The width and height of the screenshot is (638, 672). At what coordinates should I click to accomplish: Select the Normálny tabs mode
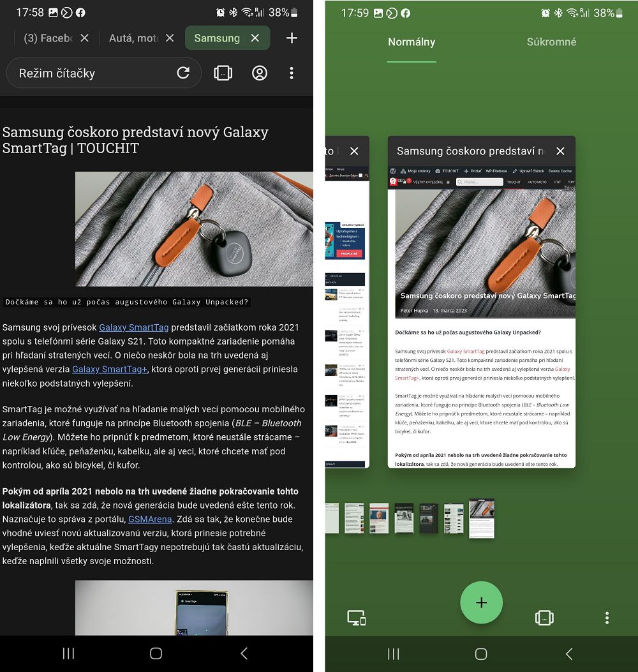[x=412, y=42]
